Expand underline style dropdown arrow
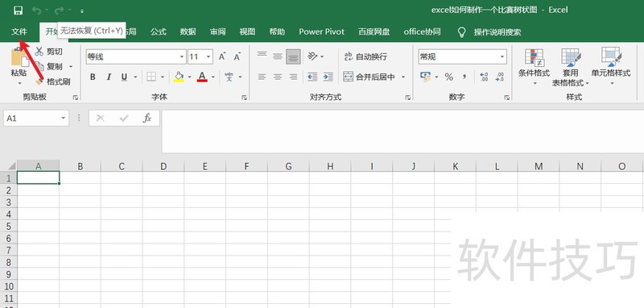The width and height of the screenshot is (644, 308). [135, 77]
